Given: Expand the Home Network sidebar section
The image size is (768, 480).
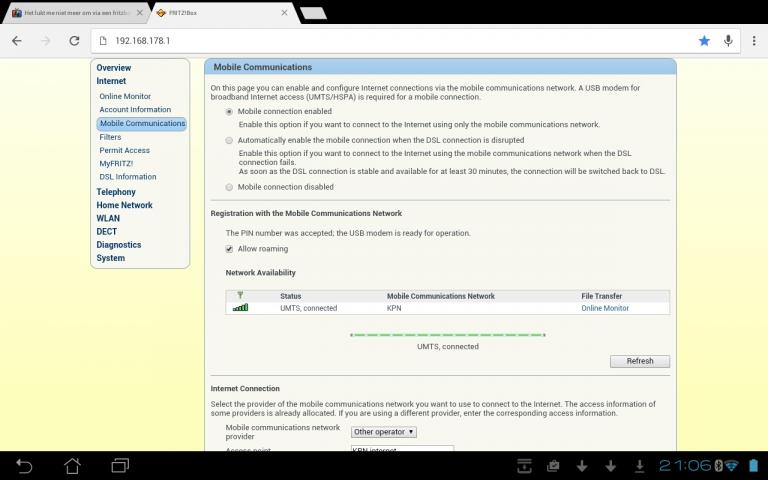Looking at the screenshot, I should (x=124, y=205).
